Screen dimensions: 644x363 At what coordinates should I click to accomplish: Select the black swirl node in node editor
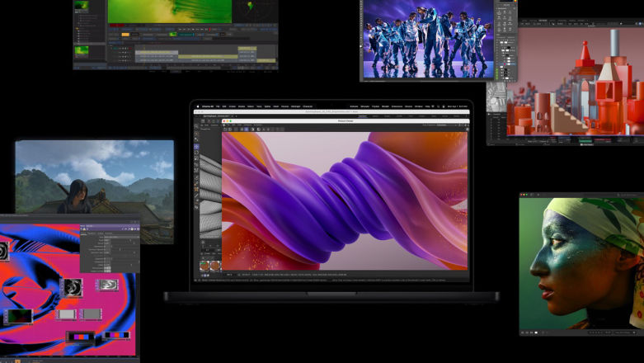pyautogui.click(x=73, y=288)
